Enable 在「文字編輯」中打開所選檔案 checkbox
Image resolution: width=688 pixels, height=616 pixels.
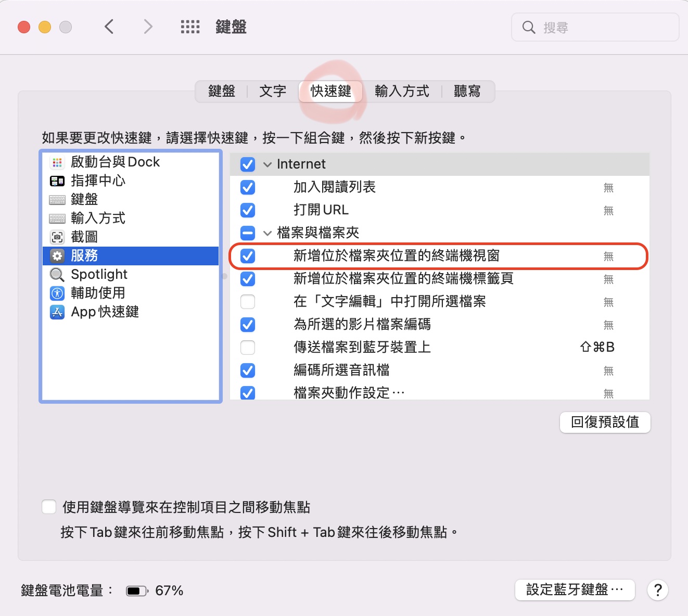[x=248, y=302]
